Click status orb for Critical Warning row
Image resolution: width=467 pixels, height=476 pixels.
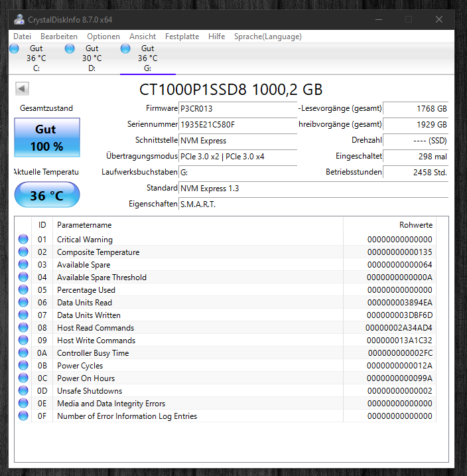pyautogui.click(x=23, y=239)
